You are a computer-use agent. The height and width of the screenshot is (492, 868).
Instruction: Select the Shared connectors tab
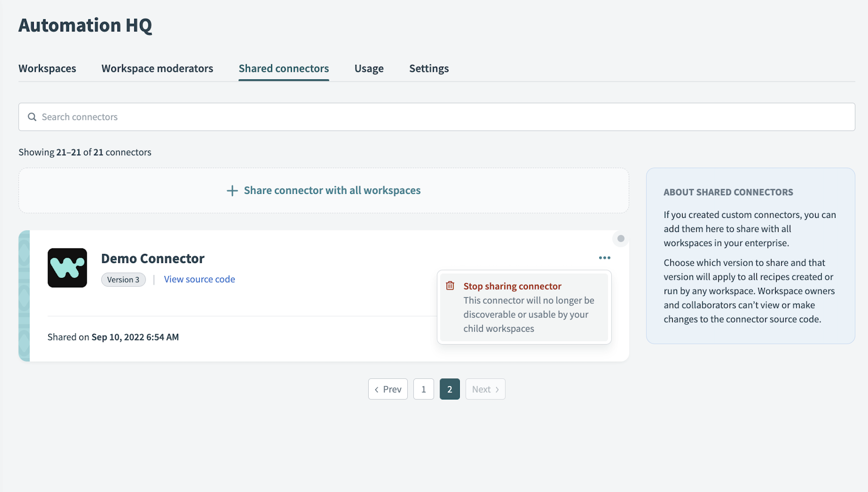click(x=283, y=69)
